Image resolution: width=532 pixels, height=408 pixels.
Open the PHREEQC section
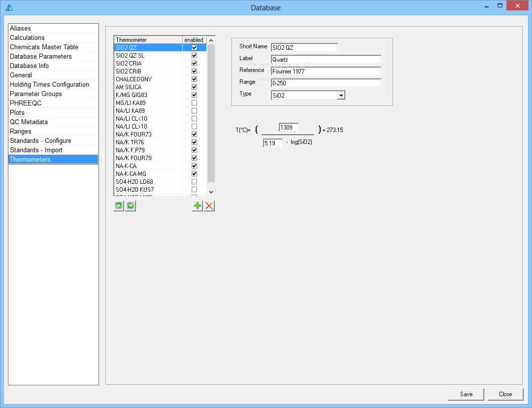coord(53,103)
